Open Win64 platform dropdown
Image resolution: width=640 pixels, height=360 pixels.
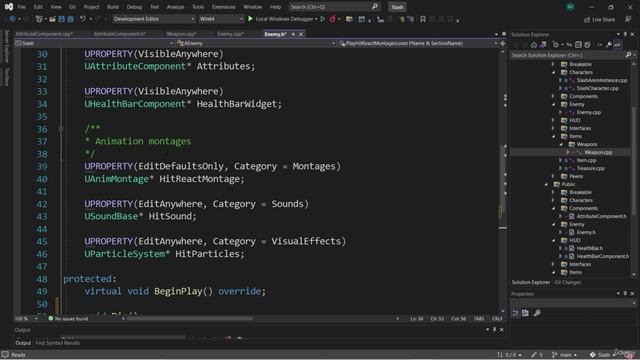[x=221, y=19]
